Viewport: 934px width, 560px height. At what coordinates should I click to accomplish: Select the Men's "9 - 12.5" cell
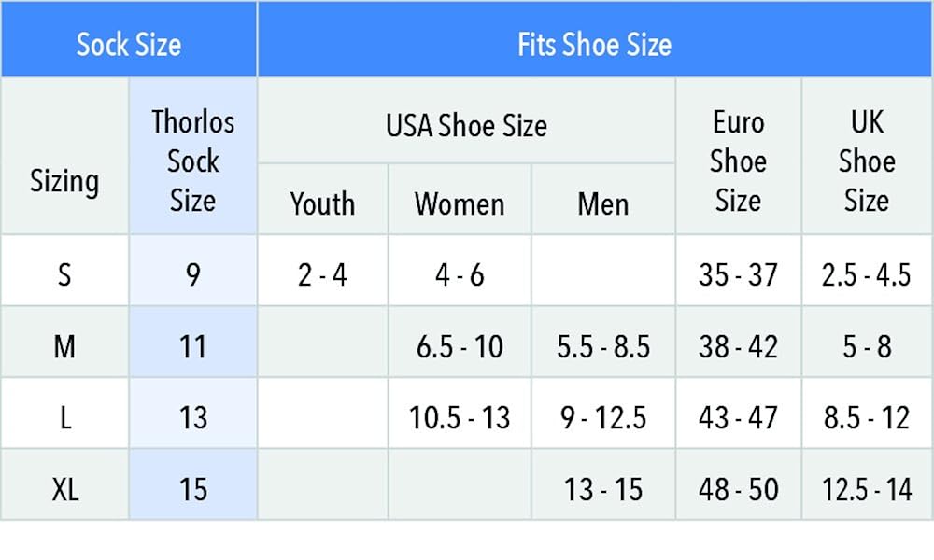(603, 417)
